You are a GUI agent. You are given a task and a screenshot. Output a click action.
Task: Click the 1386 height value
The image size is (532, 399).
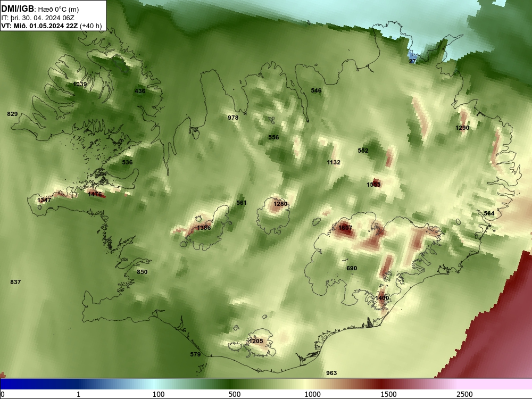tap(204, 228)
